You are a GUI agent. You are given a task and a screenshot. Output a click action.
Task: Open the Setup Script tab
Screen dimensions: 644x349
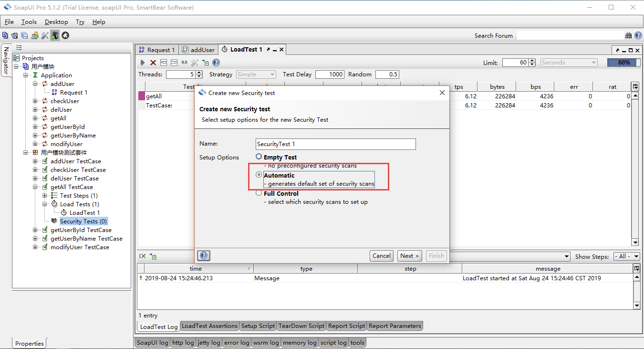pyautogui.click(x=258, y=326)
